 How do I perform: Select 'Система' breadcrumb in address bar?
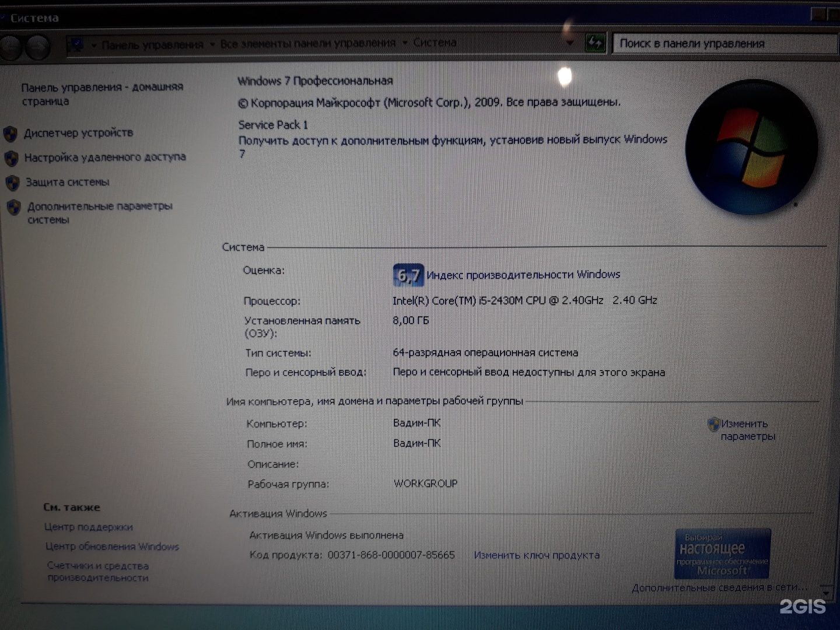click(435, 42)
